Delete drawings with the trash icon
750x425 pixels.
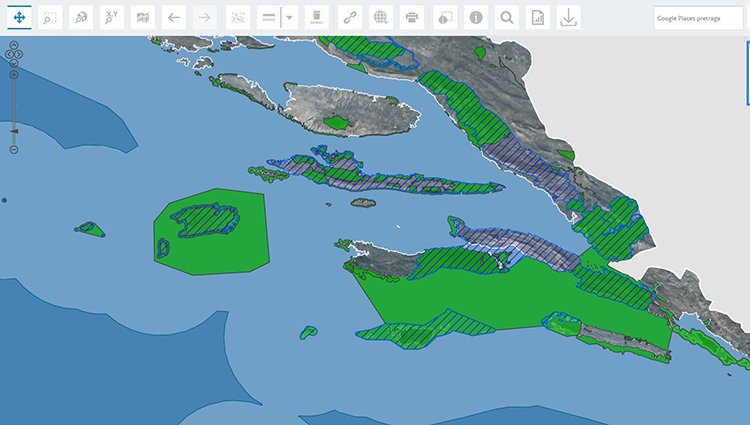pyautogui.click(x=316, y=18)
